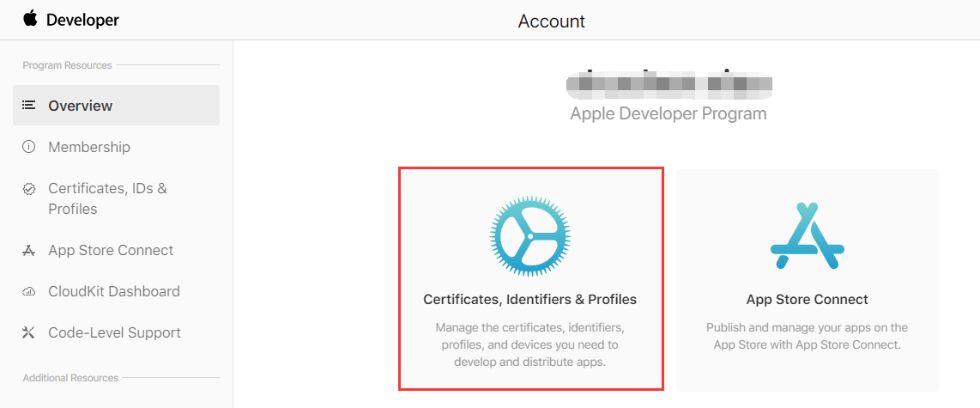Select Membership from the sidebar
Screen dimensions: 980x408
click(x=89, y=147)
